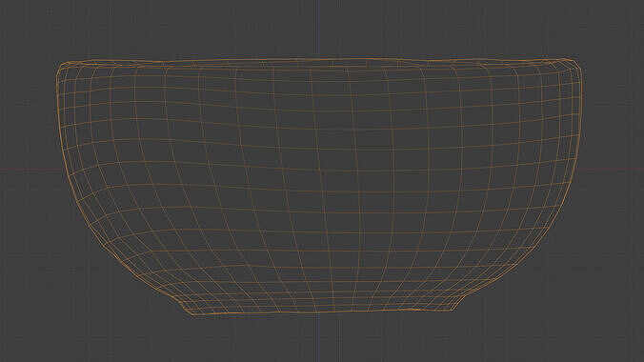Select the orange wireframe bowl mesh
This screenshot has width=644, height=362.
pos(319,187)
